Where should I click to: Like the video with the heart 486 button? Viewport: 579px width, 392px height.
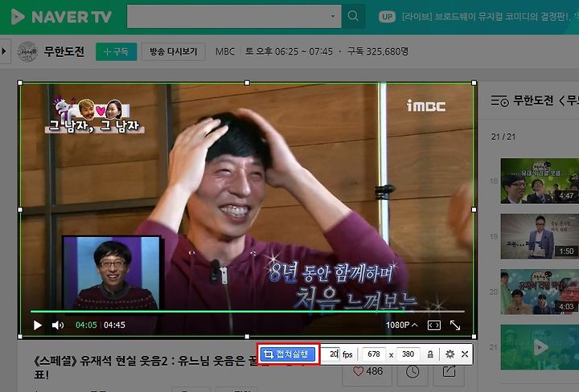pyautogui.click(x=368, y=371)
